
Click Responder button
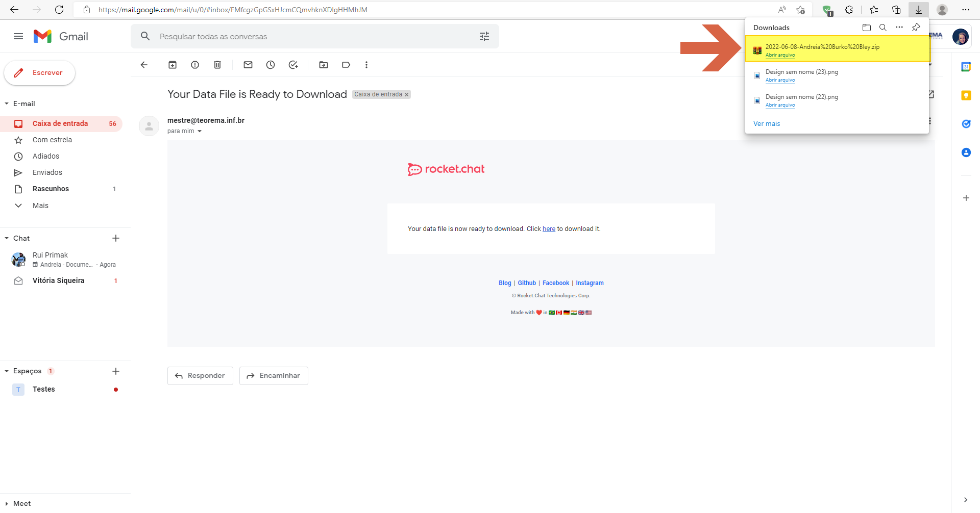click(200, 376)
